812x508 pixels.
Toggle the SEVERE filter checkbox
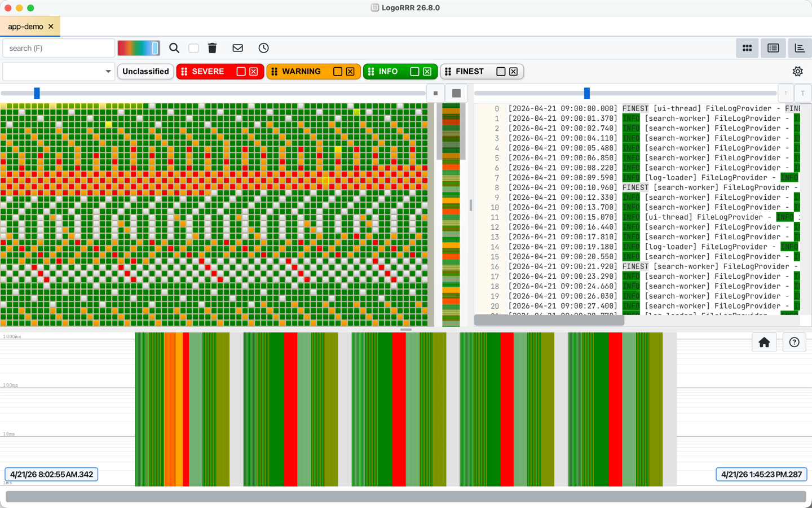pos(241,72)
